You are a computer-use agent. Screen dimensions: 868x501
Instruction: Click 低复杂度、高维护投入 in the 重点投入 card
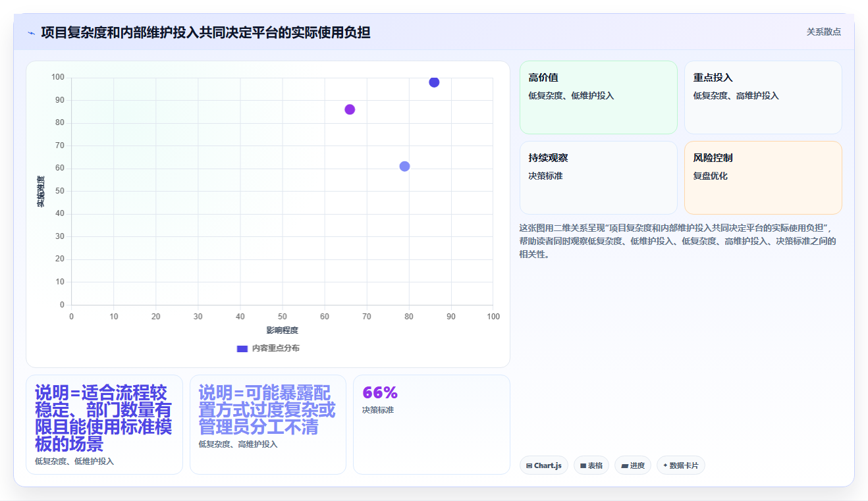tap(736, 95)
